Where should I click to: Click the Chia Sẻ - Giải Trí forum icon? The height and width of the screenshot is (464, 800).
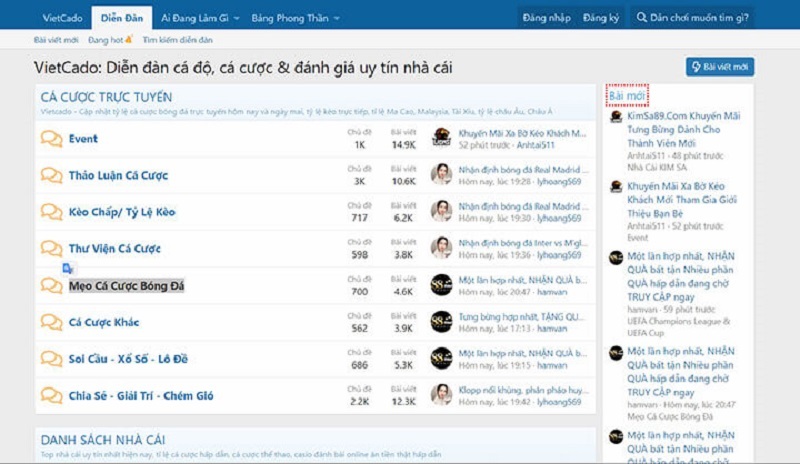tap(52, 396)
